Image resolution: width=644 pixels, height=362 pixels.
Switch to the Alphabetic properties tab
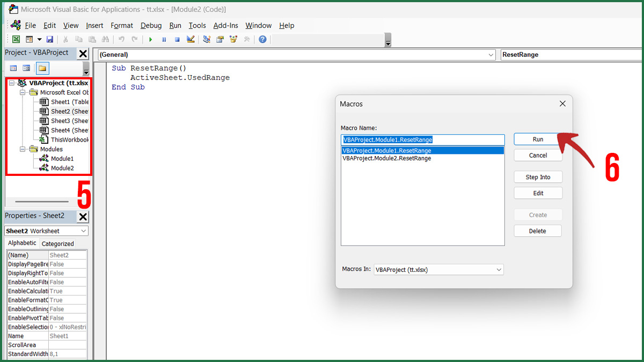(22, 243)
